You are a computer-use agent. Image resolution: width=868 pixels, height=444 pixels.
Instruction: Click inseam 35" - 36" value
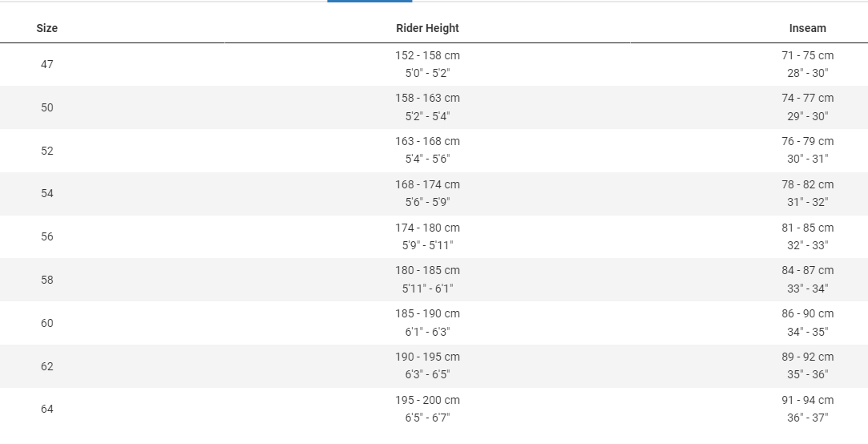[807, 374]
